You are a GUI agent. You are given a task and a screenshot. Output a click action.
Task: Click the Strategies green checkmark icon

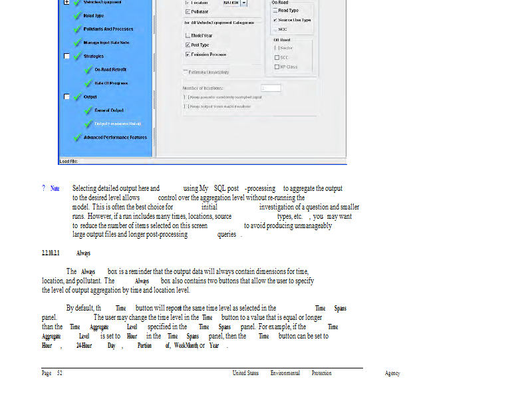tap(77, 57)
